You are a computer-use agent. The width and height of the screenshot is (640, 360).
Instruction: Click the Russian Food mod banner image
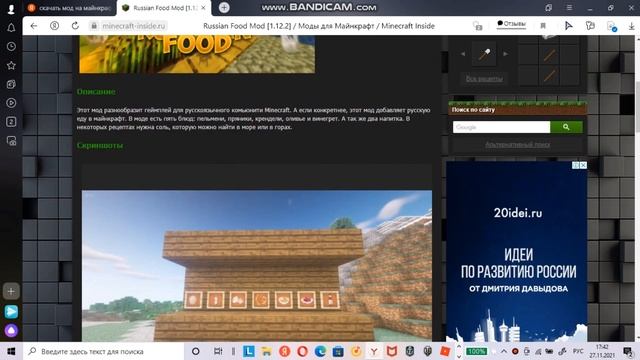[197, 54]
